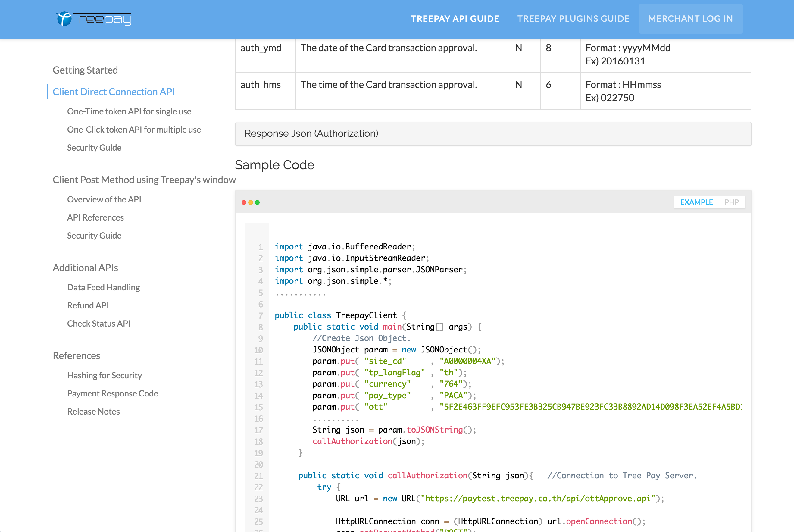
Task: Expand the Response Json (Authorization) panel
Action: point(493,133)
